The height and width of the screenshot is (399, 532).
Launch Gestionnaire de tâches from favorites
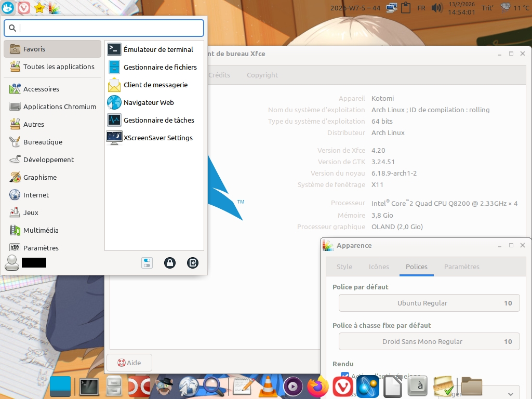(x=158, y=120)
